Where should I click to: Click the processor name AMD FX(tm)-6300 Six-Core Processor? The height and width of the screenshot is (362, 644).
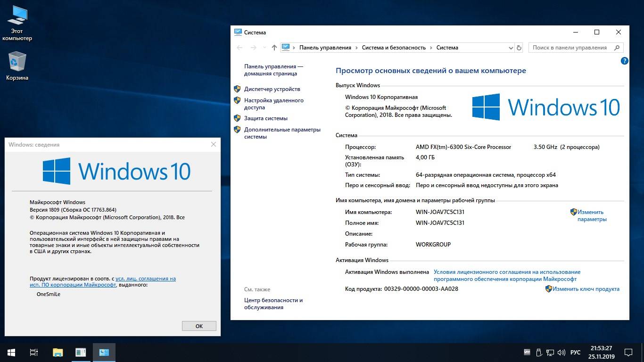(463, 147)
